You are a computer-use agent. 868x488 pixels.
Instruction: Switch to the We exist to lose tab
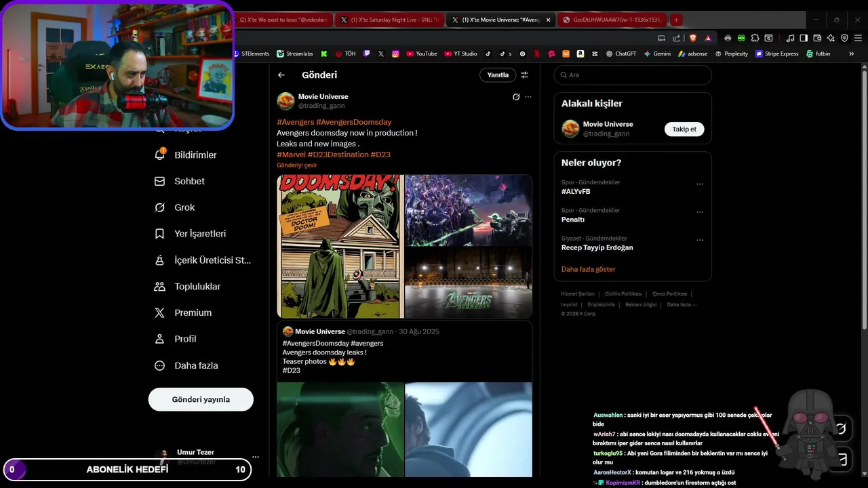point(283,20)
